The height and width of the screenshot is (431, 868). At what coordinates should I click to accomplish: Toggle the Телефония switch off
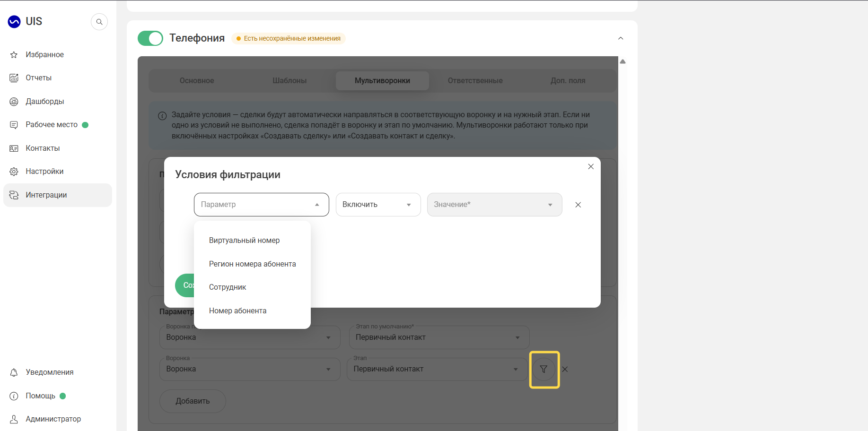click(x=150, y=38)
